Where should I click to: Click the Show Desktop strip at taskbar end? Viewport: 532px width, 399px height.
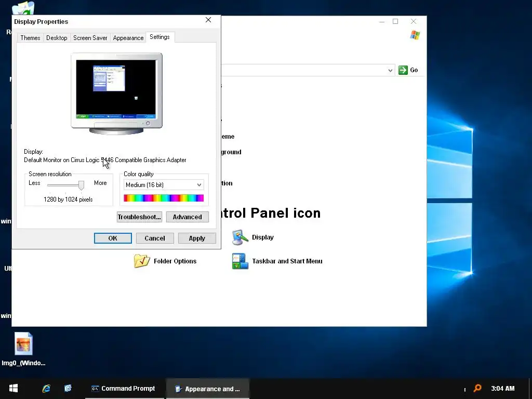530,389
